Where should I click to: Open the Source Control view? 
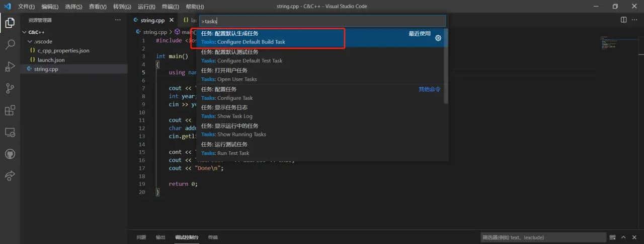coord(10,89)
